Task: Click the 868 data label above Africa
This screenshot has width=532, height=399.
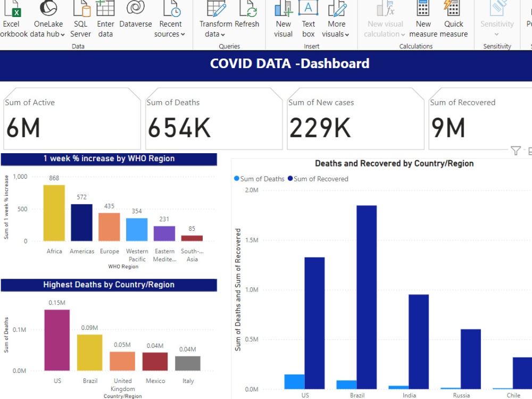Action: (x=54, y=178)
